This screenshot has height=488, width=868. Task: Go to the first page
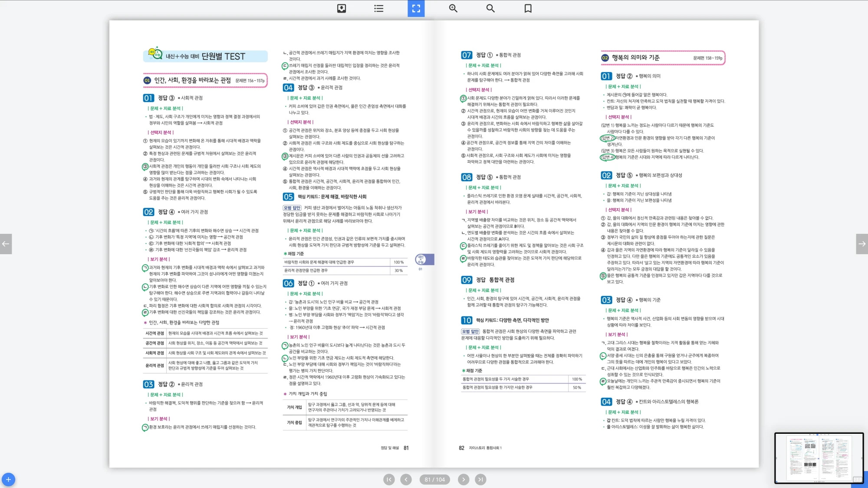pyautogui.click(x=389, y=479)
